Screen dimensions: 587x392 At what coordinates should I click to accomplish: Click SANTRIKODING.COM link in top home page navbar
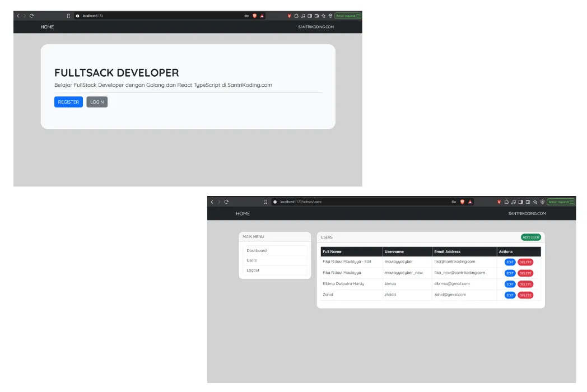click(x=316, y=27)
